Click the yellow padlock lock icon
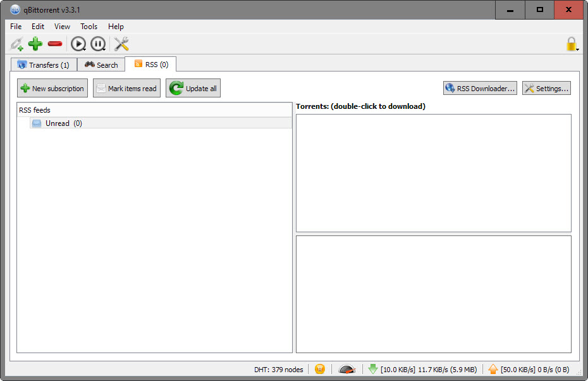The height and width of the screenshot is (381, 588). click(572, 44)
